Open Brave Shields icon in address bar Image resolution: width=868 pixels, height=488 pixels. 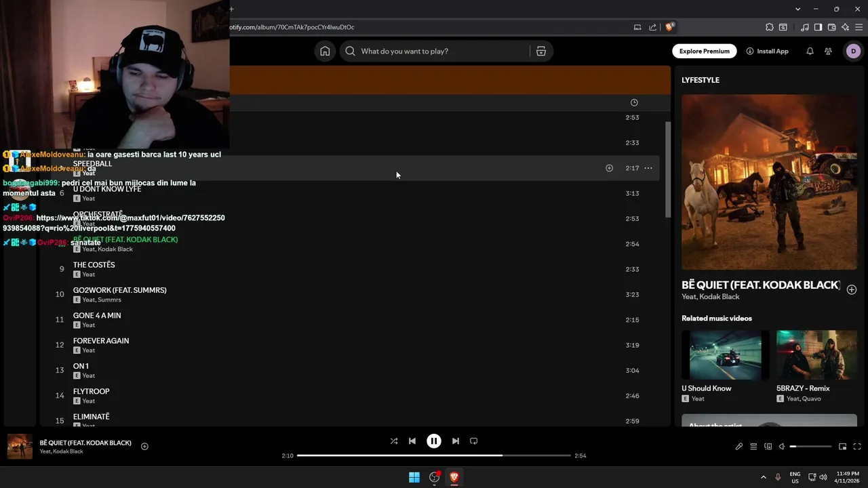[x=669, y=27]
